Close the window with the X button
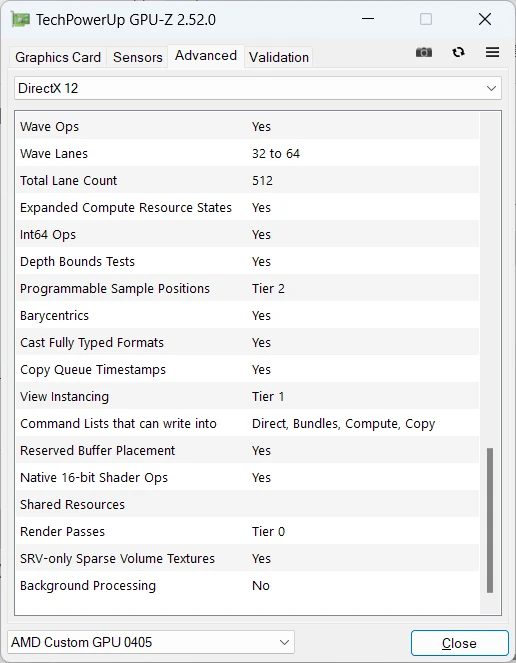Screen dimensions: 516x663 pos(485,19)
